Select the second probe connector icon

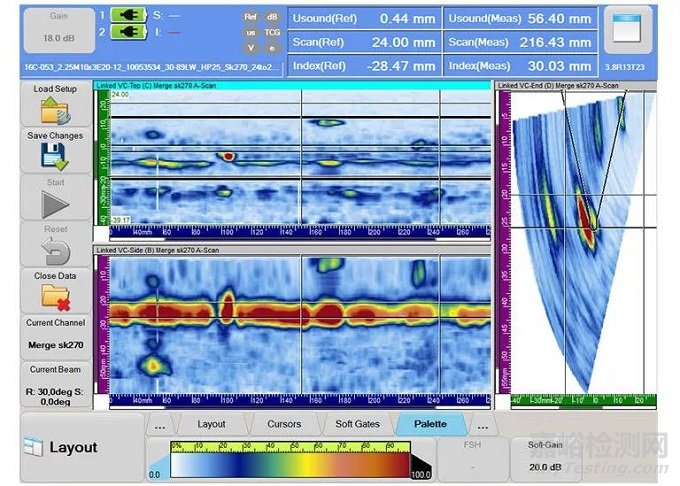click(x=129, y=32)
